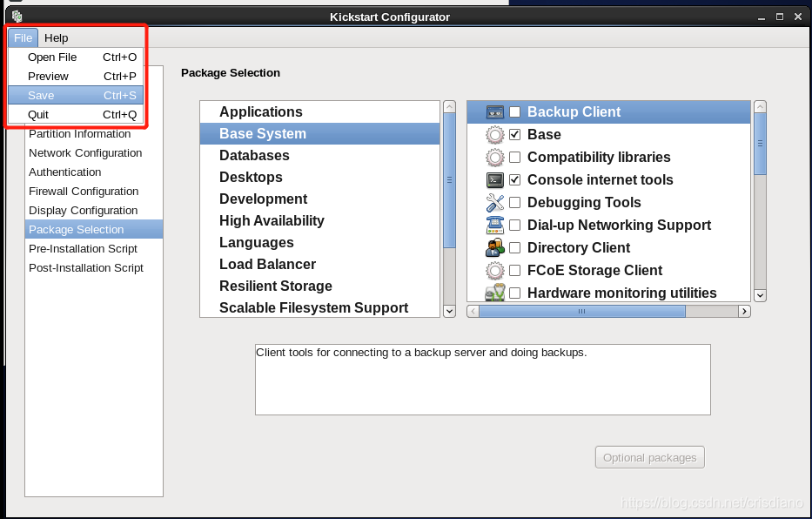Click the Hardware monitoring utilities icon
This screenshot has width=812, height=519.
[494, 293]
